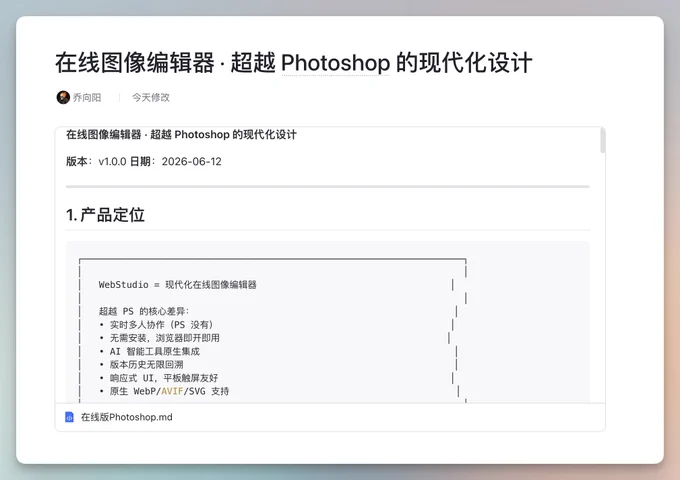Click the bullet 版本历史无限回溯

tap(141, 365)
